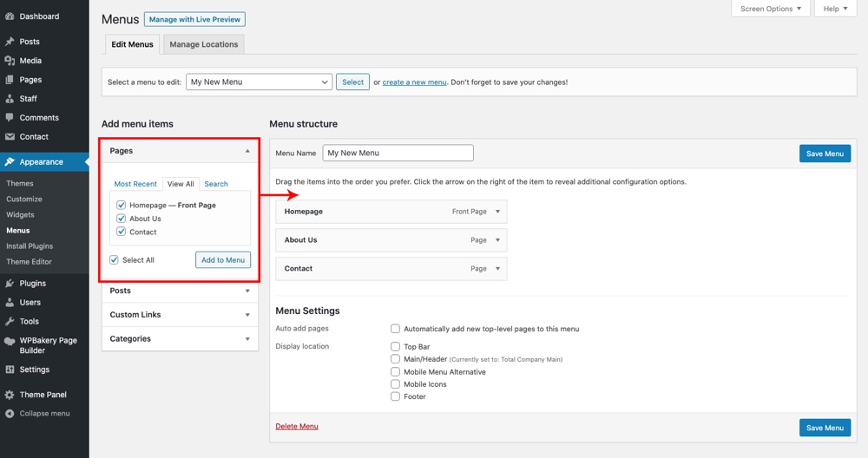Viewport: 868px width, 458px height.
Task: Click Add to Menu button
Action: pyautogui.click(x=223, y=260)
